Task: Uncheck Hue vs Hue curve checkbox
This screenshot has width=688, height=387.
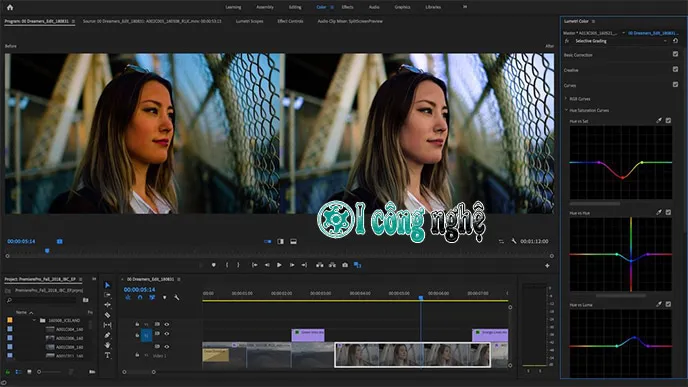Action: coord(668,212)
